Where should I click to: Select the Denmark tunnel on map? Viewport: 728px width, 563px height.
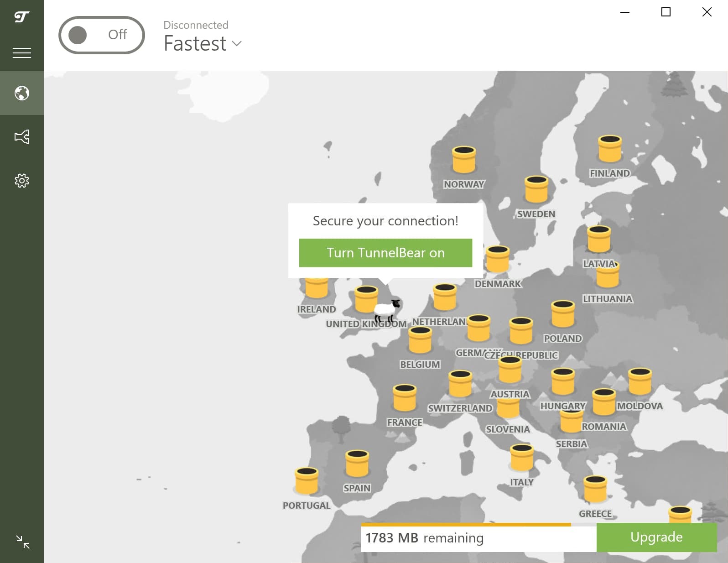coord(498,259)
